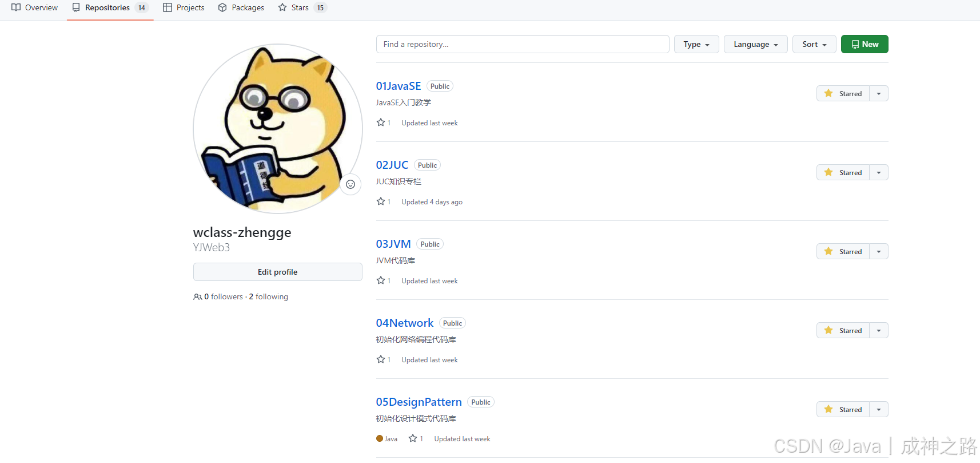This screenshot has height=463, width=980.
Task: Click the 'JavaSE入门教学' description
Action: pyautogui.click(x=404, y=102)
